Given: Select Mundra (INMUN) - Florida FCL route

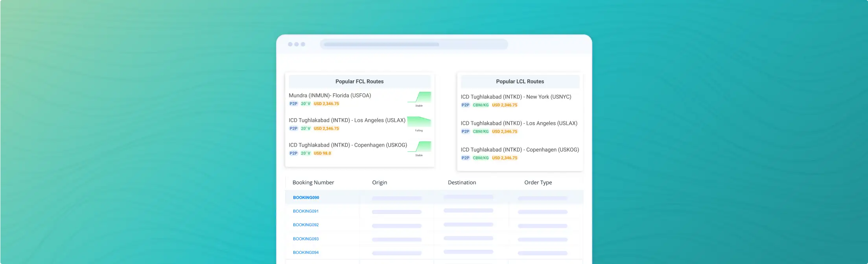Looking at the screenshot, I should [x=330, y=95].
